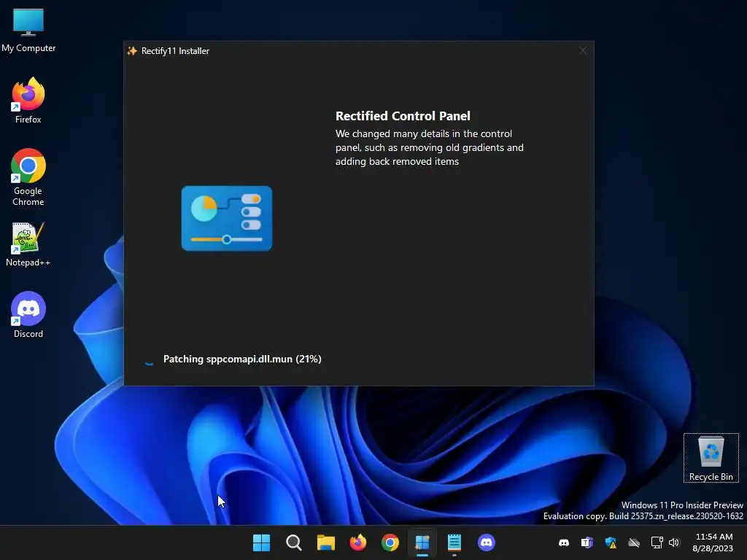
Task: Click the Rectify11 Installer sparkle icon
Action: click(132, 51)
